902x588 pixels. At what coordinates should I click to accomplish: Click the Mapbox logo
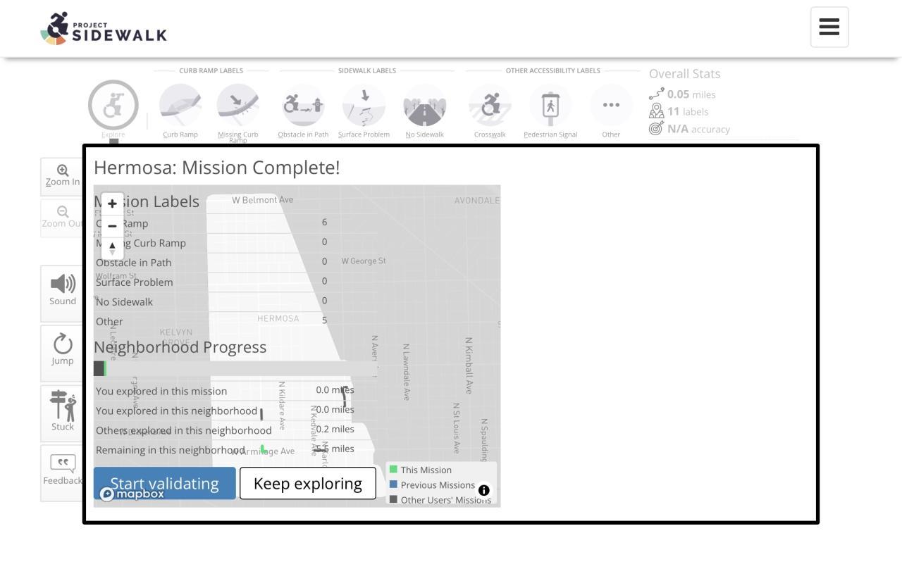[x=132, y=494]
